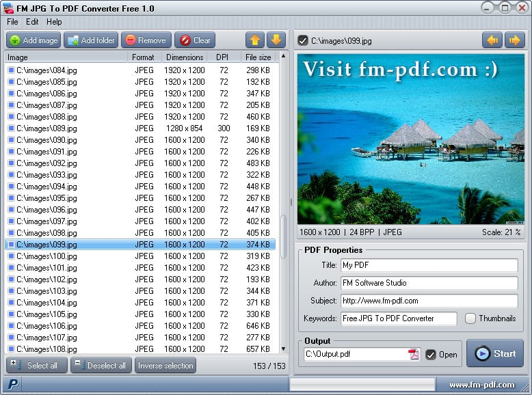Click the 300 DPI value cell
The height and width of the screenshot is (395, 532).
pyautogui.click(x=224, y=128)
